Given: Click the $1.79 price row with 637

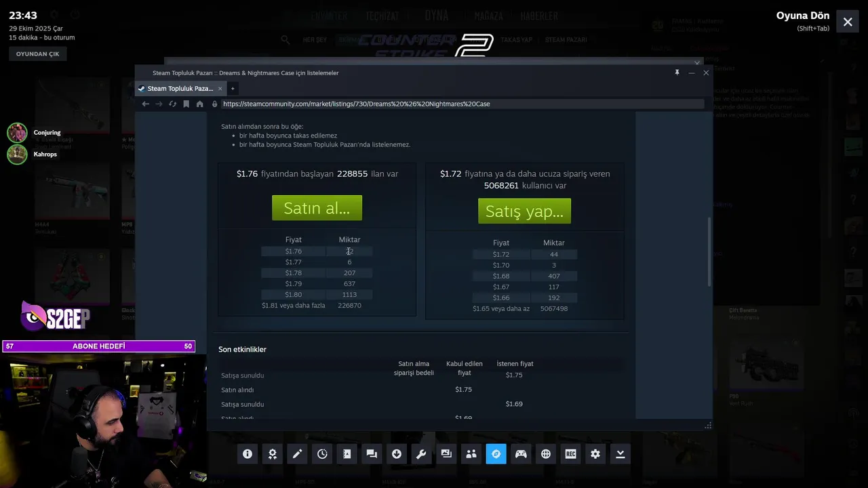Looking at the screenshot, I should pyautogui.click(x=317, y=284).
